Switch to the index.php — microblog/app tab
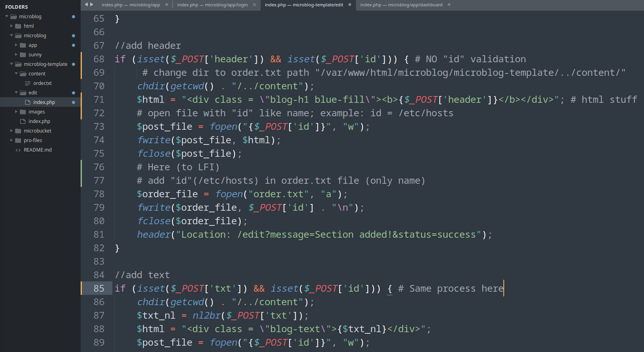The height and width of the screenshot is (352, 644). 130,5
